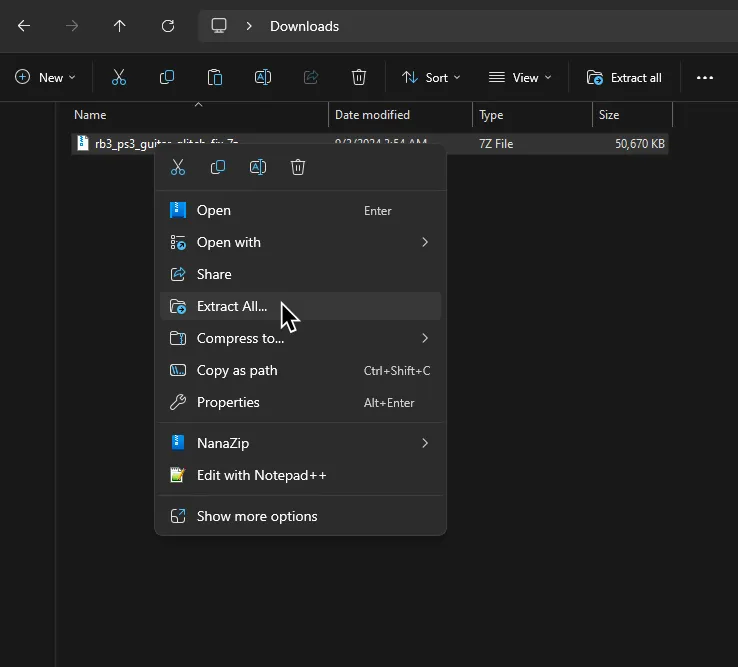
Task: Open the View dropdown in toolbar
Action: (x=519, y=77)
